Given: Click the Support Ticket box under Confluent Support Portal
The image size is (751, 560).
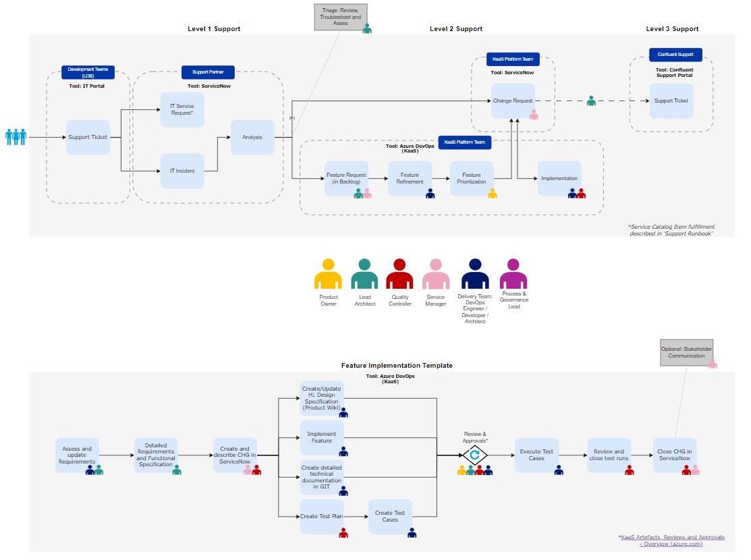Looking at the screenshot, I should coord(671,101).
